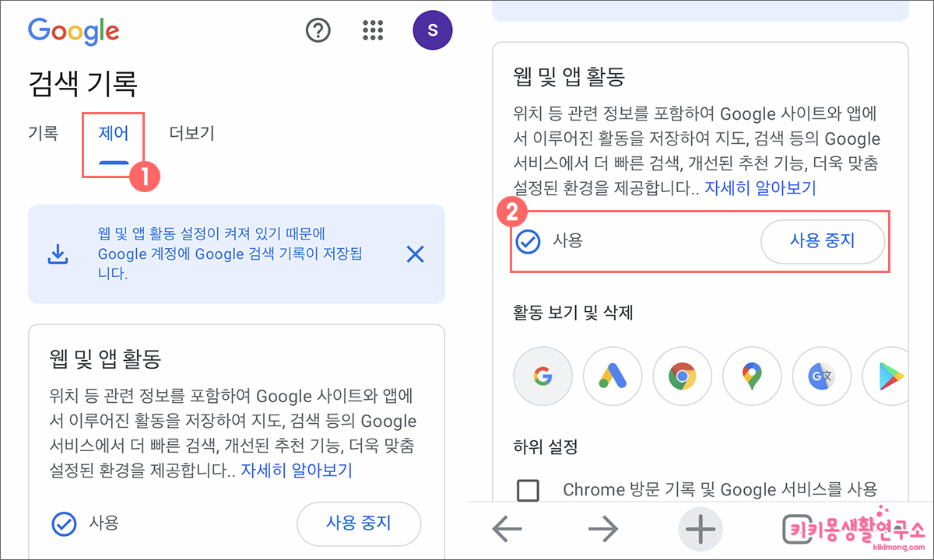Image resolution: width=934 pixels, height=560 pixels.
Task: Open the account avatar marked S
Action: [432, 30]
